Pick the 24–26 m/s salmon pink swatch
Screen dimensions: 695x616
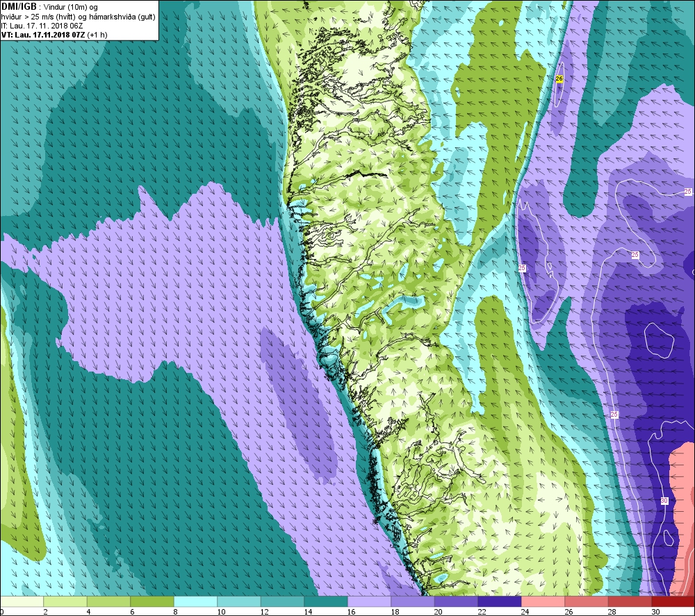(543, 601)
